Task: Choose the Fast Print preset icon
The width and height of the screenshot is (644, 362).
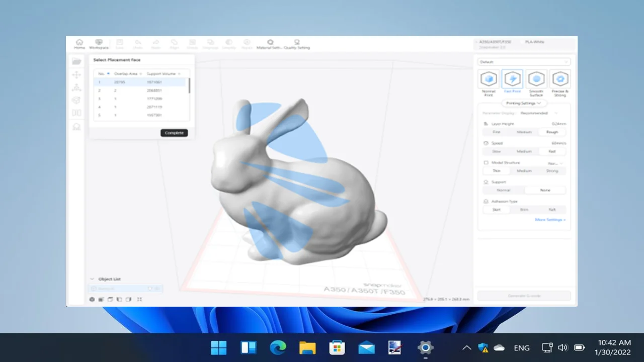Action: tap(512, 79)
